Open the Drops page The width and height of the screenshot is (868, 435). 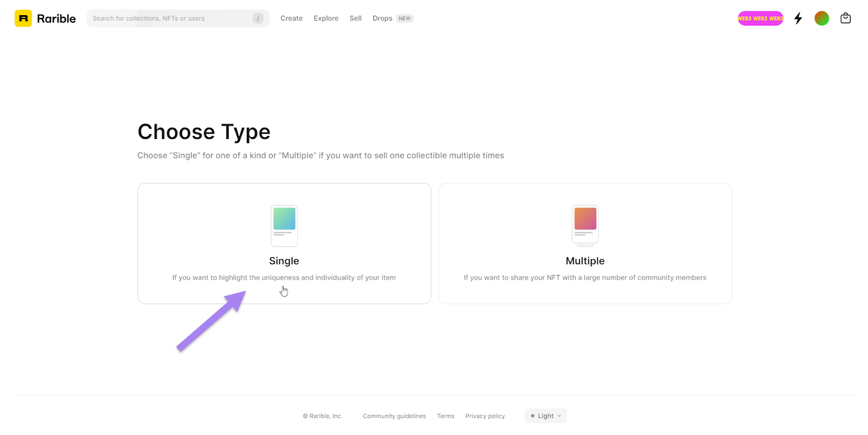click(382, 18)
